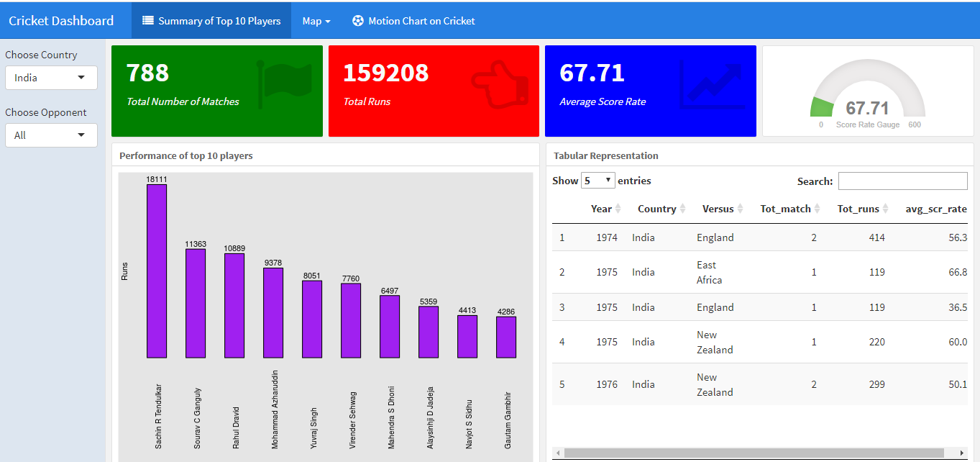Click the 67.71 Average Score Rate value
The image size is (980, 462).
pyautogui.click(x=592, y=73)
